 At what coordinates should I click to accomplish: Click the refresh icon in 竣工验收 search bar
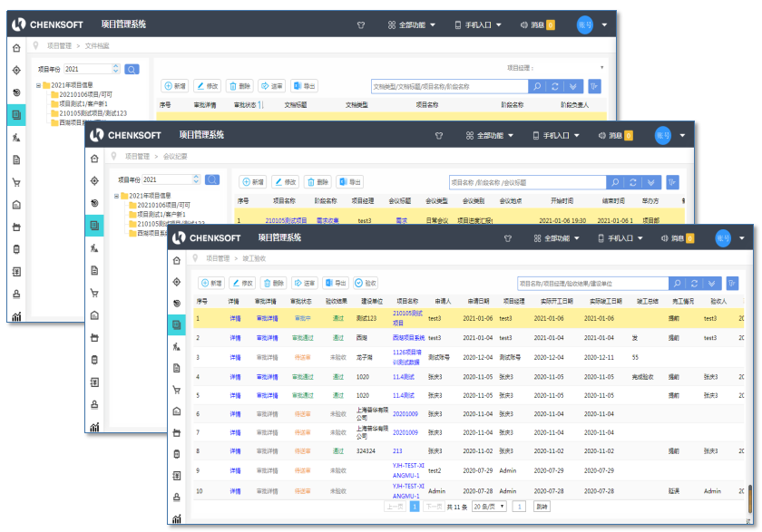click(695, 284)
